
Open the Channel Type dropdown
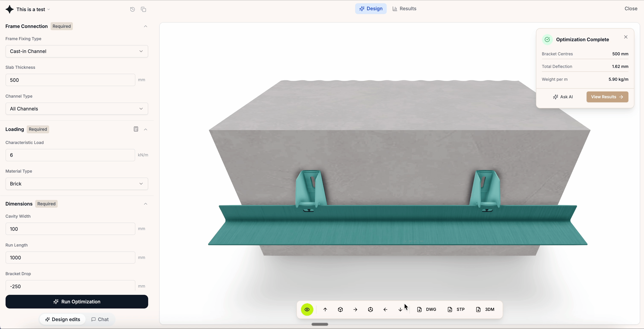tap(76, 109)
